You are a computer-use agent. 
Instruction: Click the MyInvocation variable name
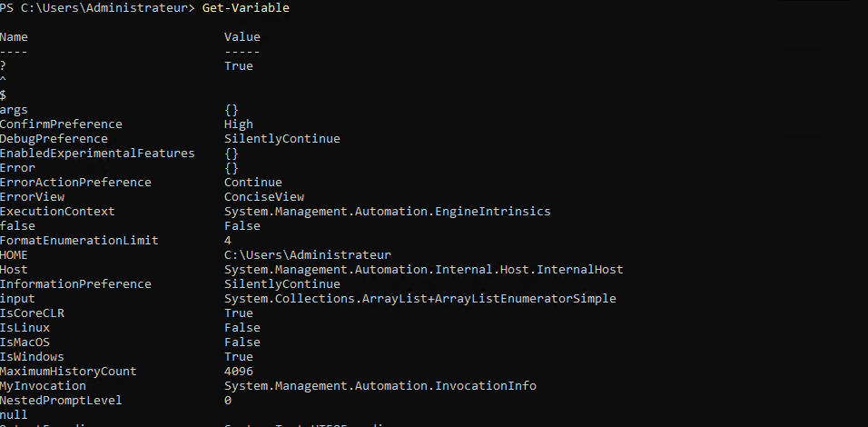43,386
